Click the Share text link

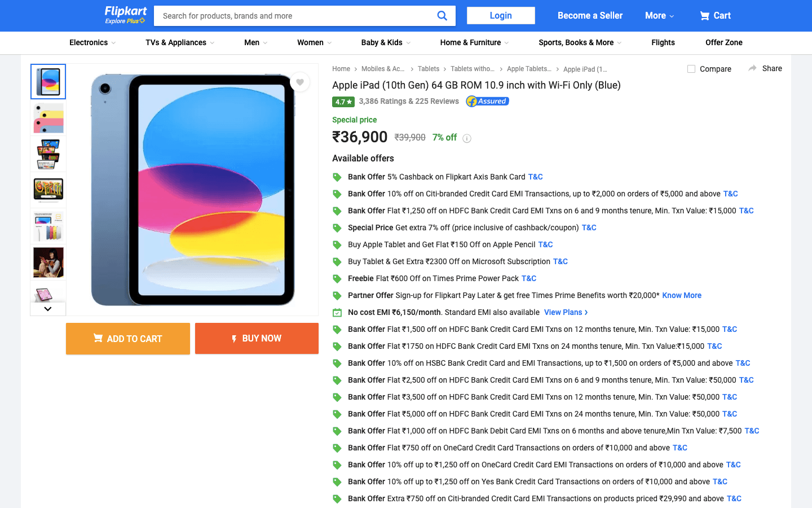coord(772,68)
